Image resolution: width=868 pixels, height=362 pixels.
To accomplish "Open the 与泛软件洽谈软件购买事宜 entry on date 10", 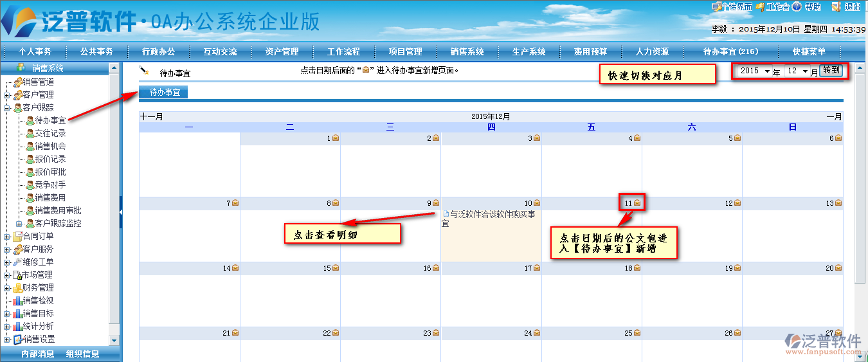I will point(489,219).
